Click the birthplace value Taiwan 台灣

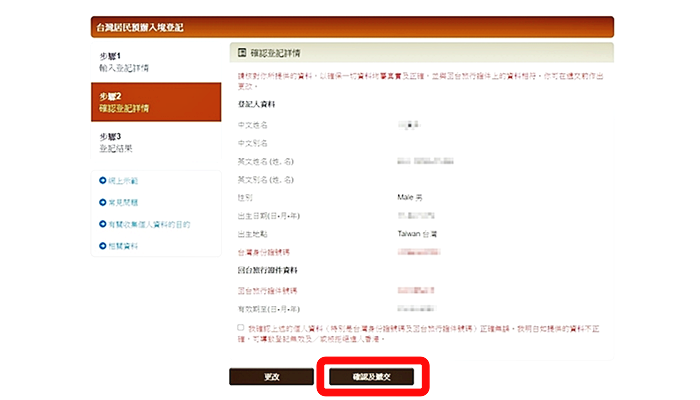[418, 233]
